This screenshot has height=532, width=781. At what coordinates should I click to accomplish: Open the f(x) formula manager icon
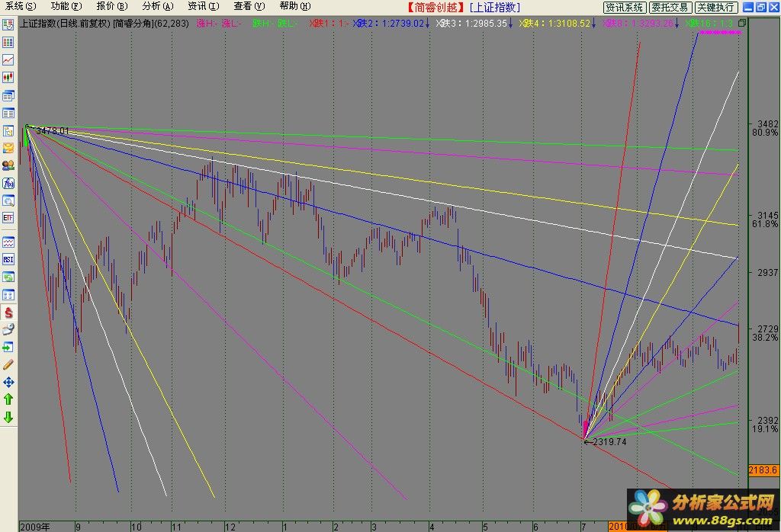(x=8, y=183)
